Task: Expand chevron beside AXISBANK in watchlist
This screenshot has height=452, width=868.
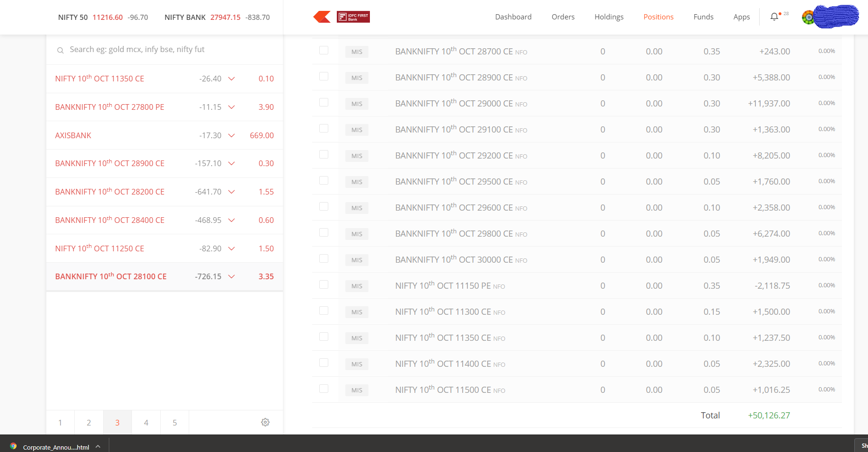Action: (x=231, y=135)
